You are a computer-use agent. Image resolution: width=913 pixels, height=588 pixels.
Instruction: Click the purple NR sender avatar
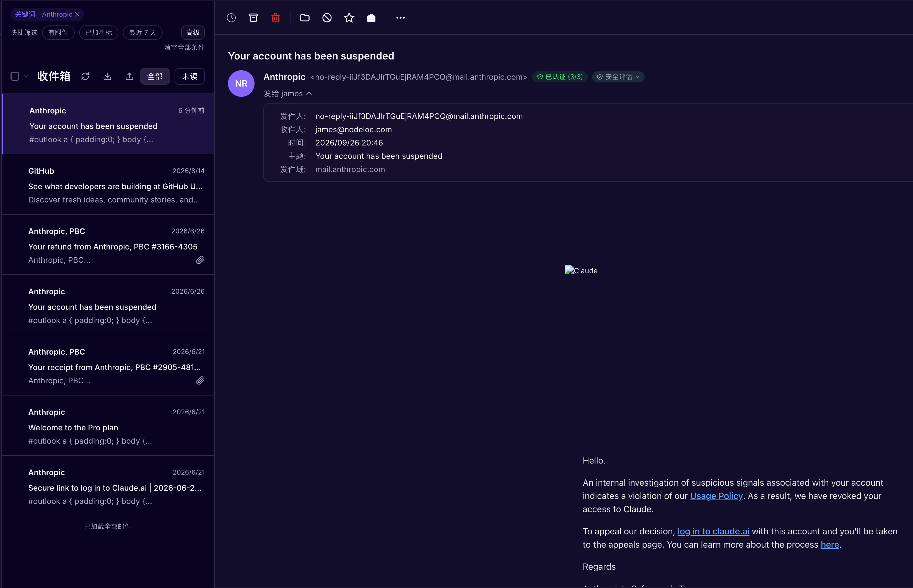click(x=241, y=84)
